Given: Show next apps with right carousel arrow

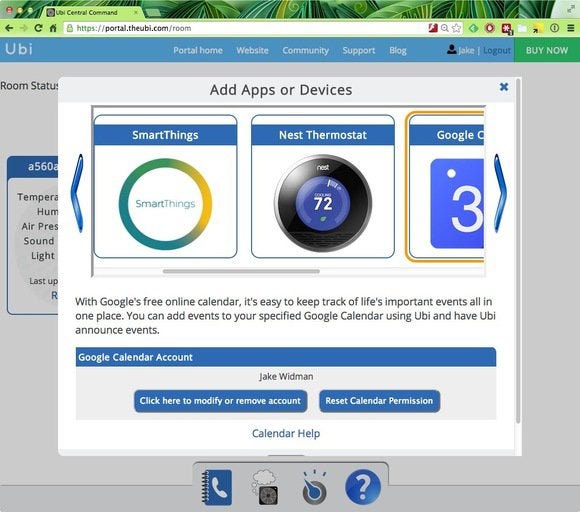Looking at the screenshot, I should click(500, 193).
